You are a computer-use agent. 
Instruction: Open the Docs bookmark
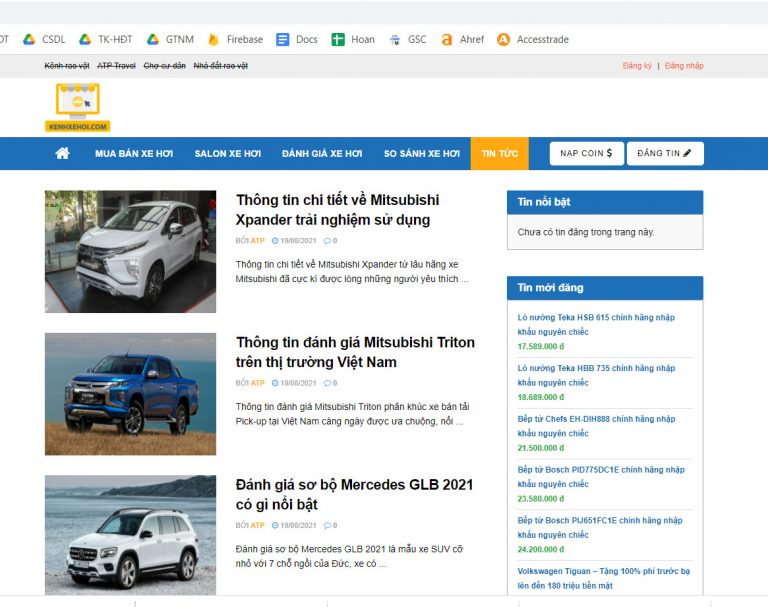click(297, 39)
